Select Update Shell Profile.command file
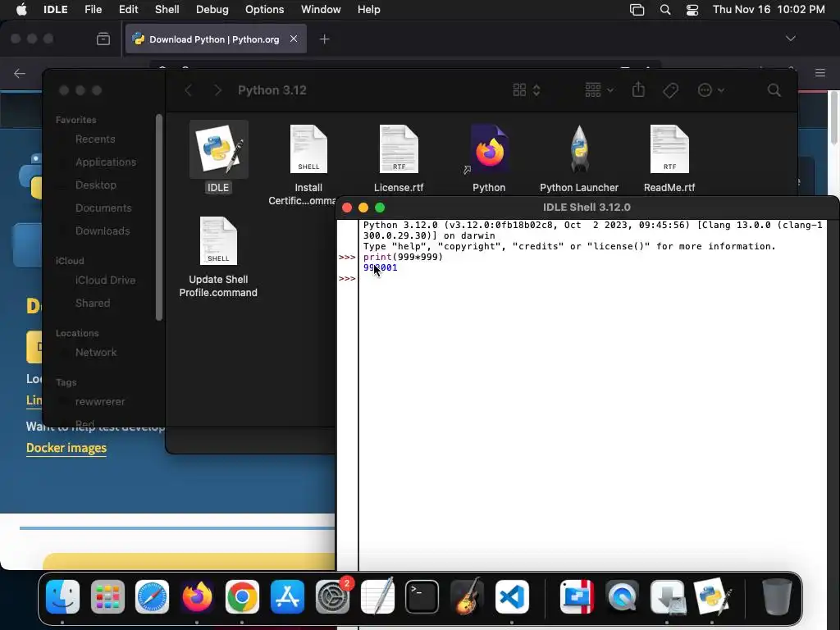Viewport: 840px width, 630px height. tap(218, 241)
